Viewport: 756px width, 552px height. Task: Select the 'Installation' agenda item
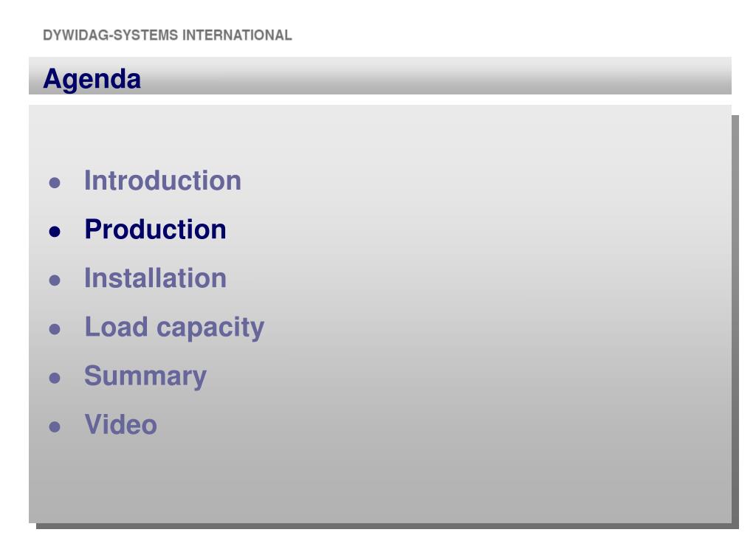pyautogui.click(x=155, y=278)
